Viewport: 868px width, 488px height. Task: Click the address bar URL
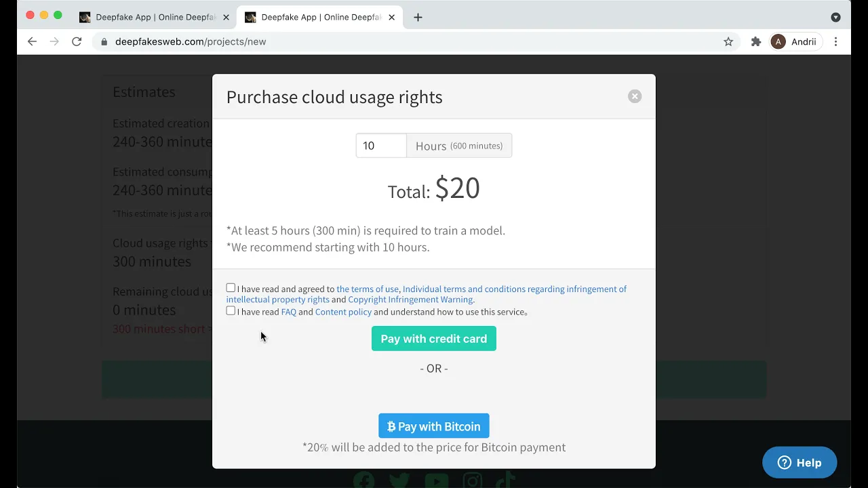pyautogui.click(x=191, y=41)
